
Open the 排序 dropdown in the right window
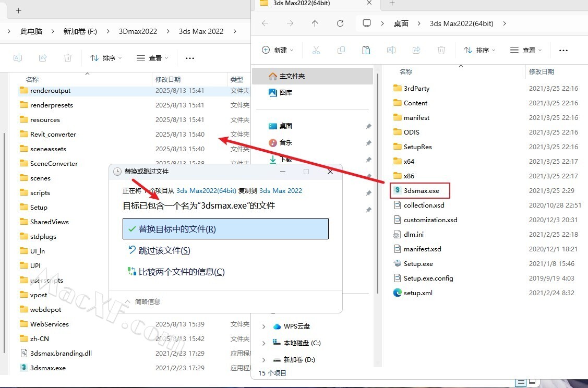pyautogui.click(x=479, y=50)
